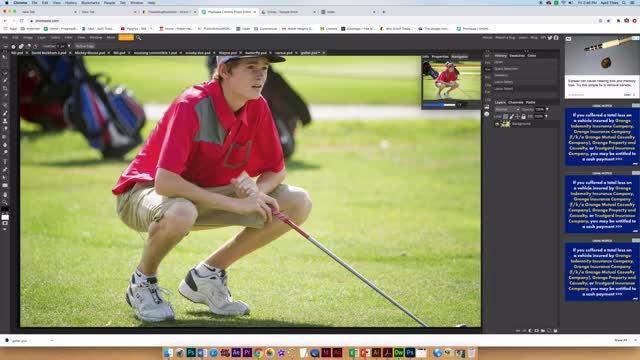The height and width of the screenshot is (360, 640).
Task: Click the Refine Edge button
Action: coord(84,46)
